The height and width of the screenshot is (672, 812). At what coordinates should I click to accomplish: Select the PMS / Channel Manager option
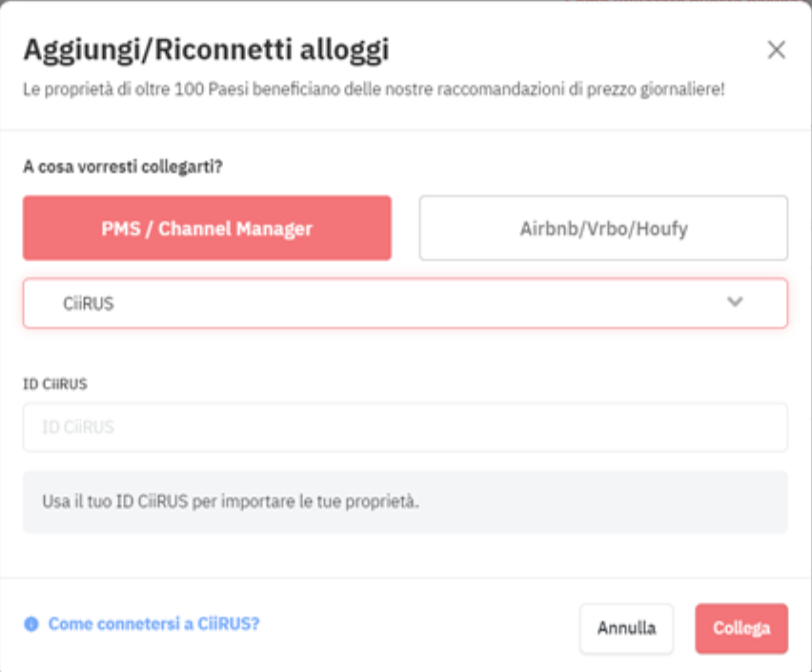(207, 228)
